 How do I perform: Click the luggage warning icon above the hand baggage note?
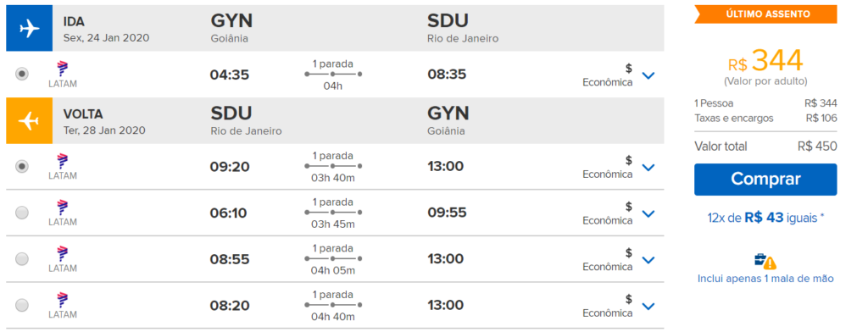765,261
